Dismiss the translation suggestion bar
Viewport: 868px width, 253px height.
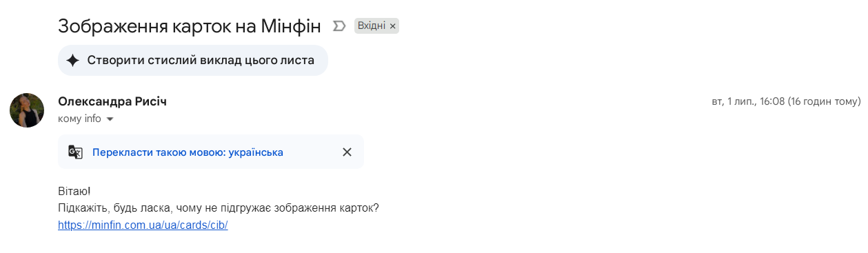click(347, 152)
